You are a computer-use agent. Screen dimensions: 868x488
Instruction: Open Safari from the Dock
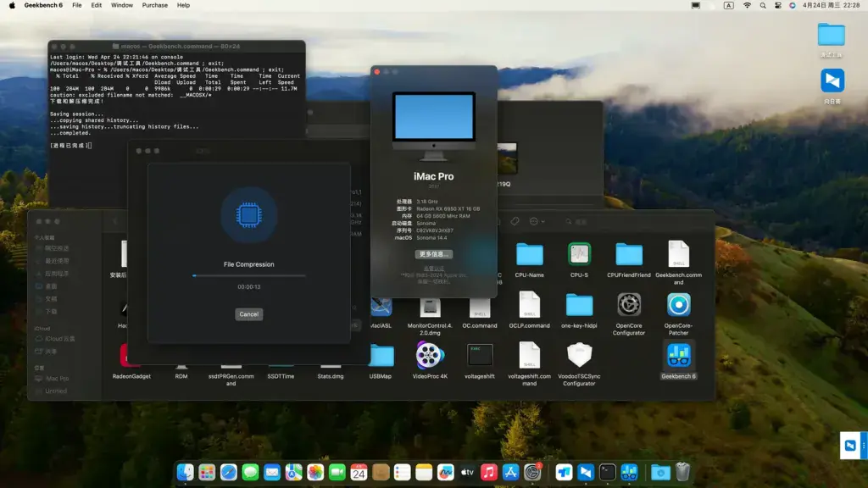click(229, 472)
